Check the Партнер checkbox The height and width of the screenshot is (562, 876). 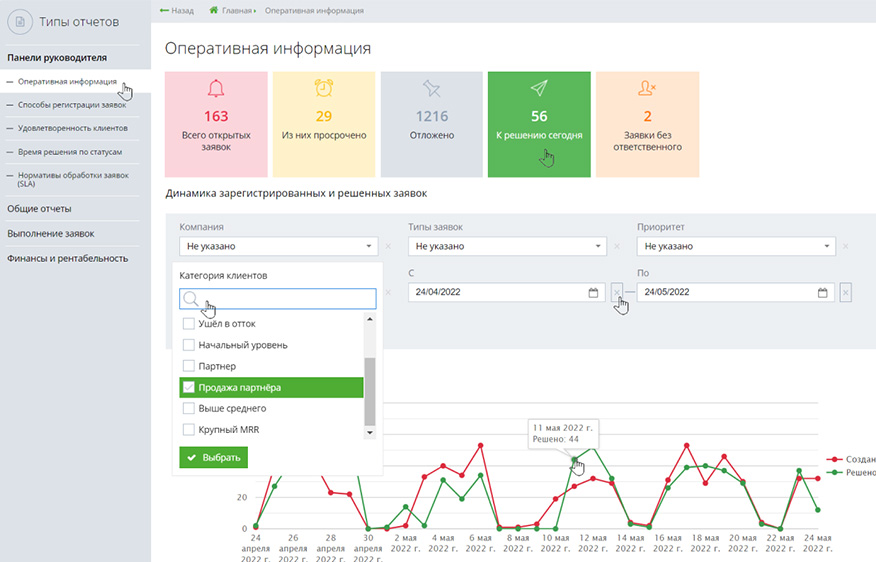coord(189,366)
